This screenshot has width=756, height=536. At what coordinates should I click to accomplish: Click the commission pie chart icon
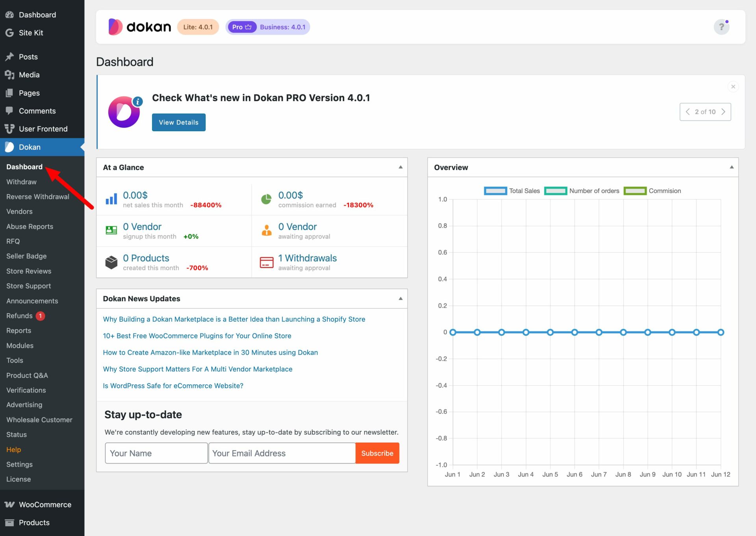click(x=267, y=199)
